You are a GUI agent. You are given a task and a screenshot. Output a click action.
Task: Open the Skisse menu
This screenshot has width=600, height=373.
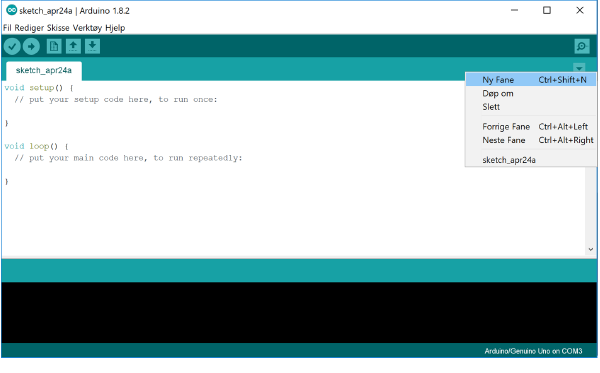point(58,28)
